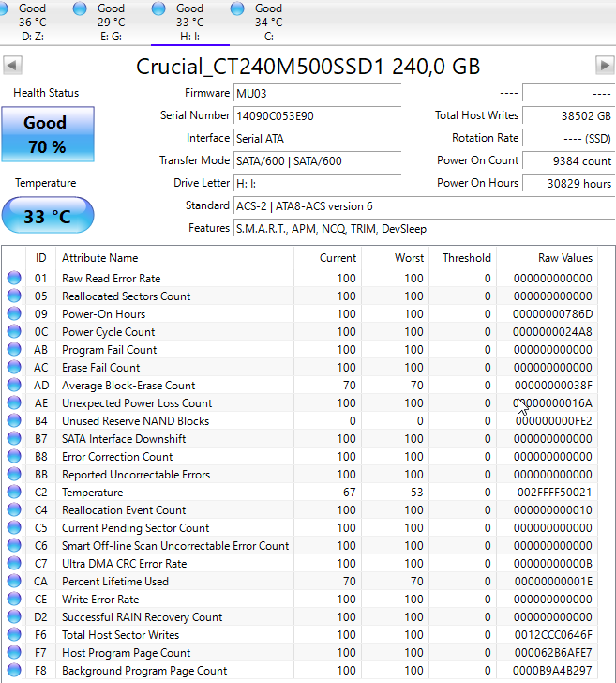
Task: Click status icon for Host Program Page Count
Action: click(14, 653)
